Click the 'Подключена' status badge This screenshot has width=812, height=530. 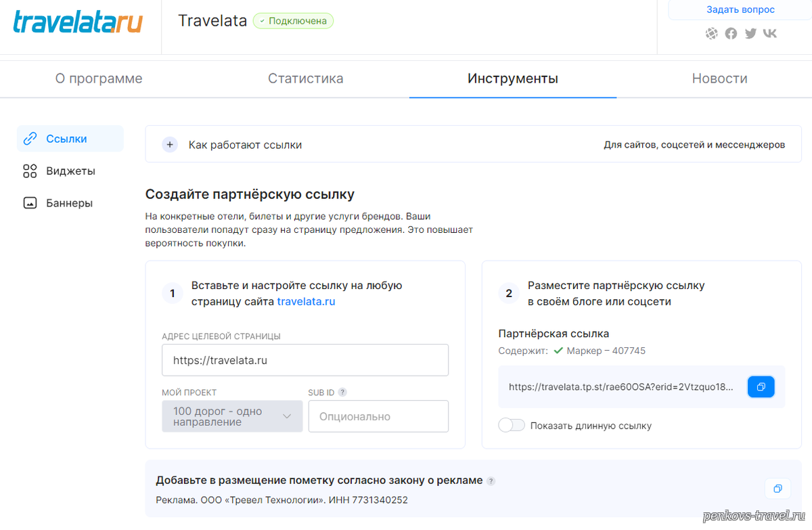click(x=293, y=21)
